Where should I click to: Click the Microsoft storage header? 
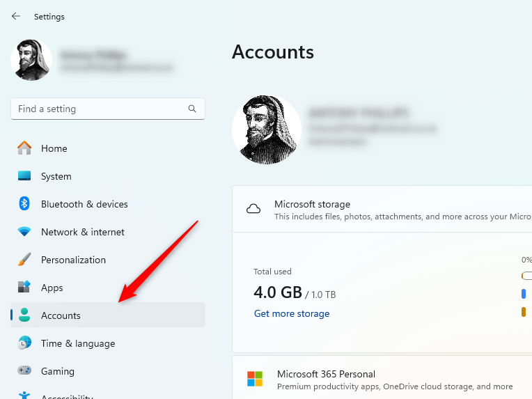(x=382, y=209)
